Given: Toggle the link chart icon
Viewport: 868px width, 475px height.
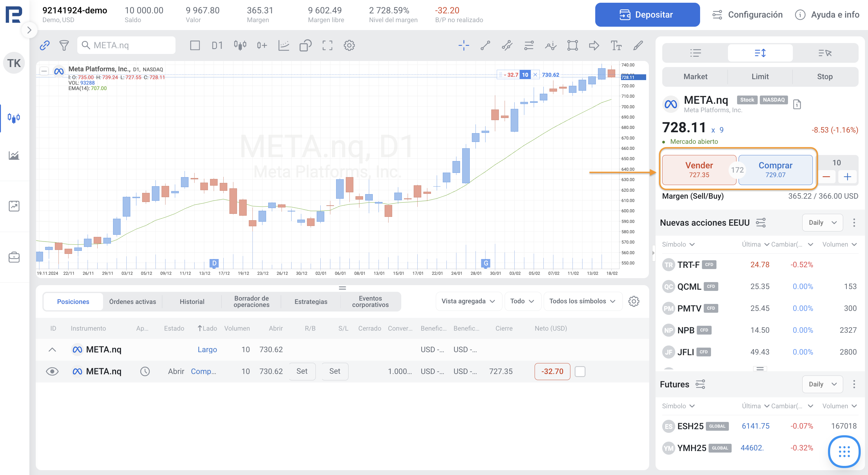Looking at the screenshot, I should 45,45.
